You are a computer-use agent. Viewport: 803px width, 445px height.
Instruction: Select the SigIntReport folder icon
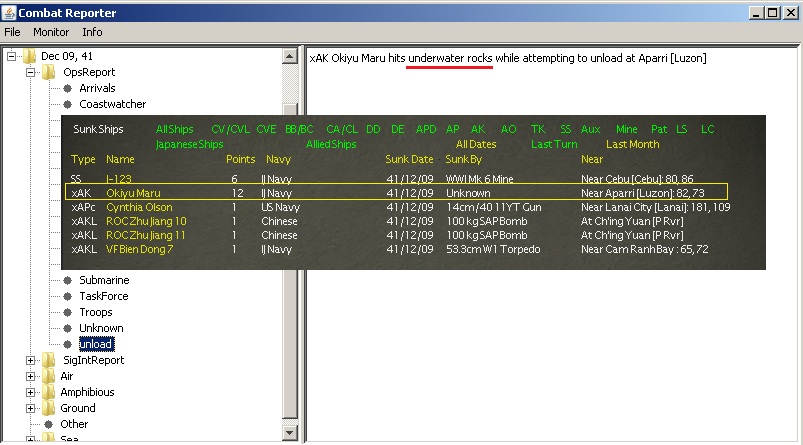[49, 360]
